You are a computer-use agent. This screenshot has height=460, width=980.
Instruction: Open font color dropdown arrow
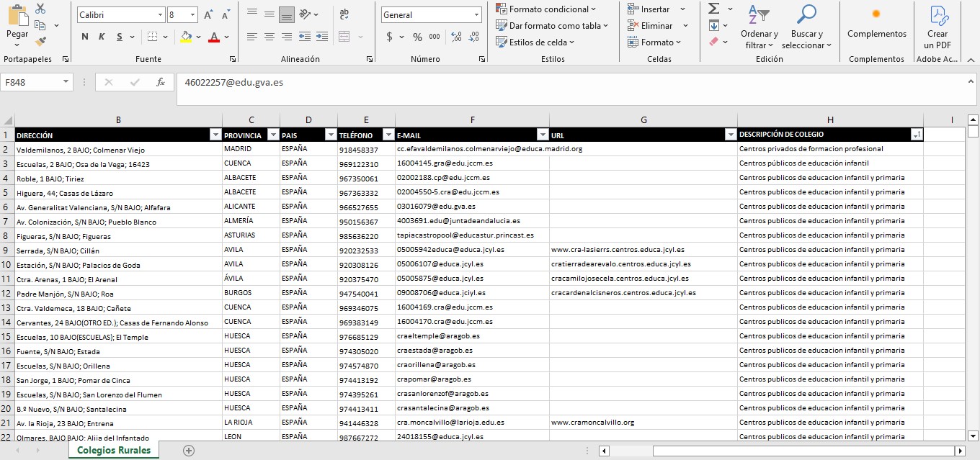pyautogui.click(x=226, y=37)
